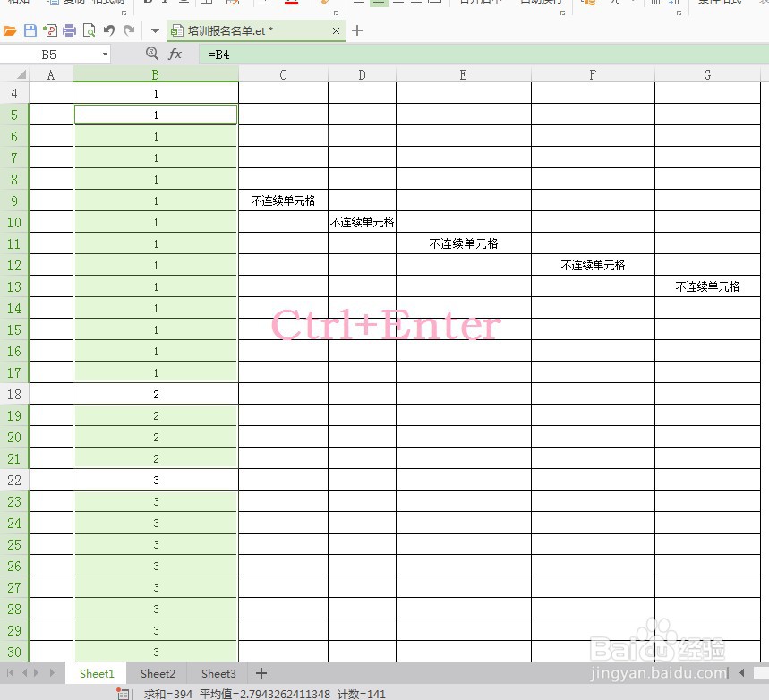Click the magnifier icon beside fx
Image resolution: width=769 pixels, height=700 pixels.
click(x=152, y=53)
